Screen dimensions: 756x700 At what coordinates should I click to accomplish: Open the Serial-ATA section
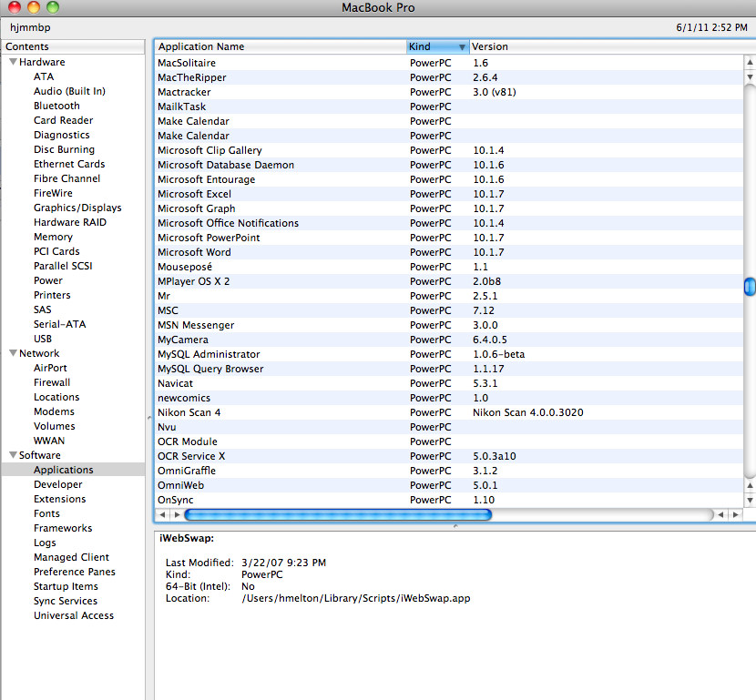point(60,324)
